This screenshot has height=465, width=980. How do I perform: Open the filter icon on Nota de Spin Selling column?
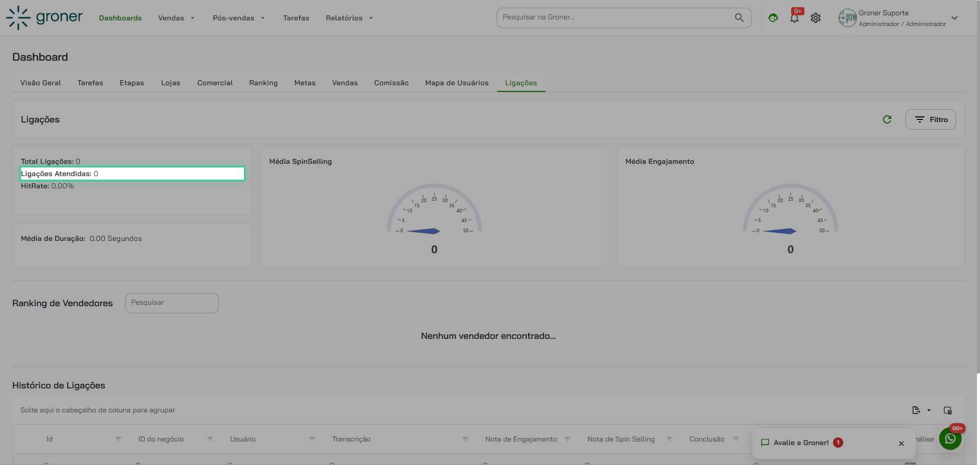669,439
